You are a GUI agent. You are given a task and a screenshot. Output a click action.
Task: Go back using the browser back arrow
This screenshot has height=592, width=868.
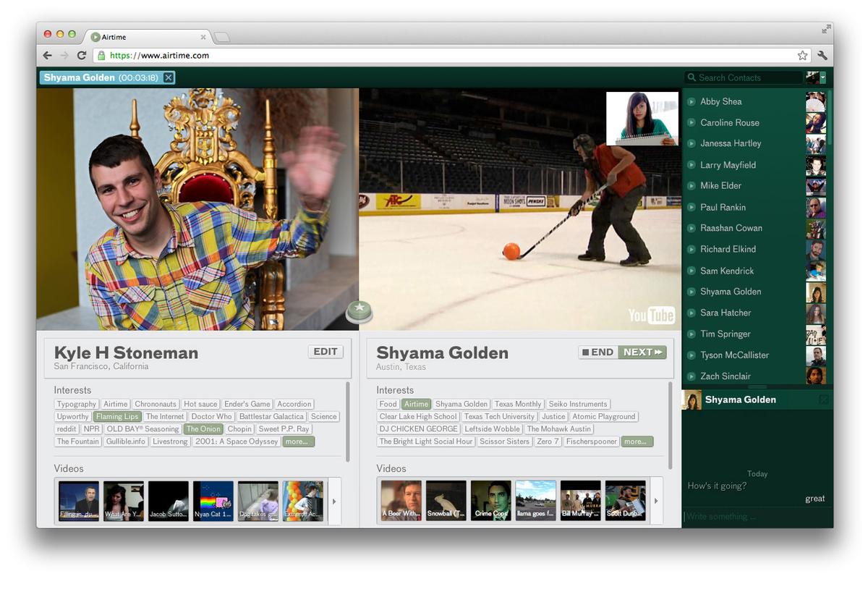pos(48,56)
